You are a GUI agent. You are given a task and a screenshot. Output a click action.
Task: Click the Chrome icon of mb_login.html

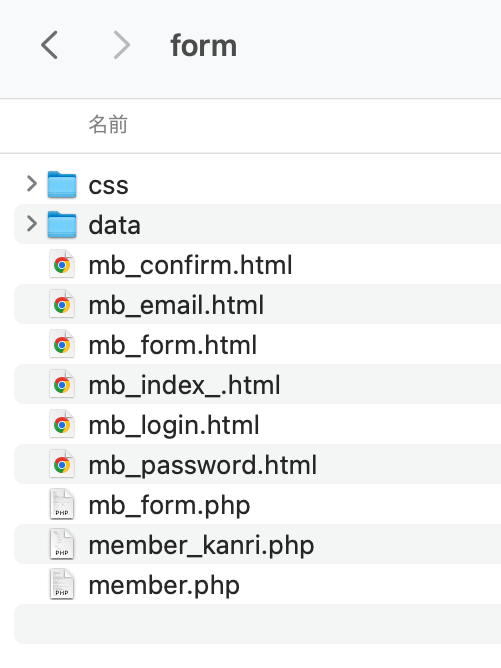pos(62,424)
